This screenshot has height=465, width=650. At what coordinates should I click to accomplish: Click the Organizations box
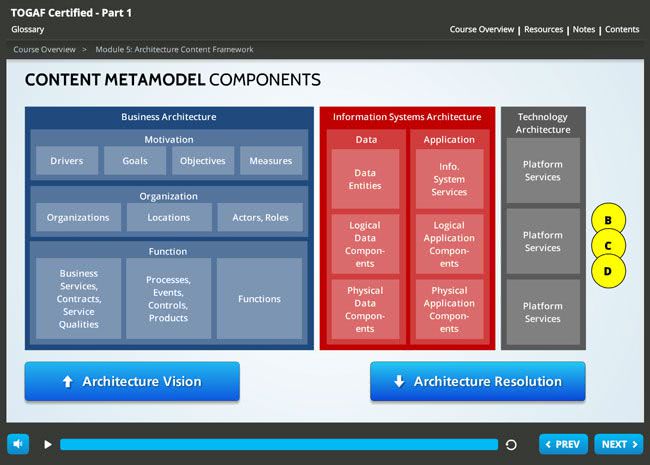[x=78, y=217]
